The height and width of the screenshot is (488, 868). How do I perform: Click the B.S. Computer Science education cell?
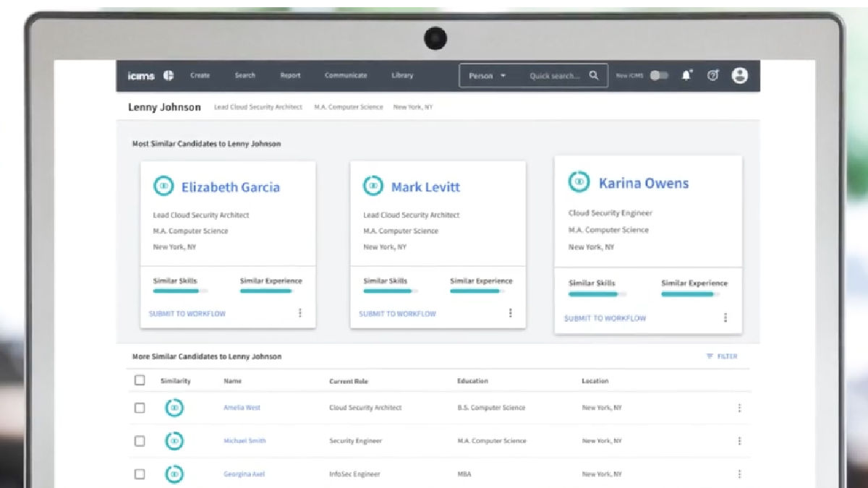point(490,408)
